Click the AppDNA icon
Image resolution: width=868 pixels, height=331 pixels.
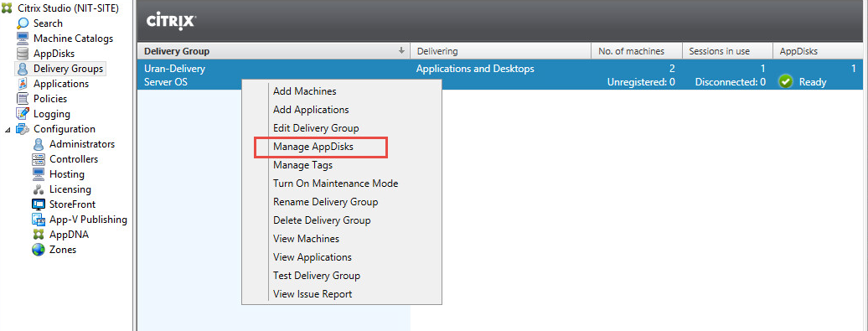click(x=39, y=234)
